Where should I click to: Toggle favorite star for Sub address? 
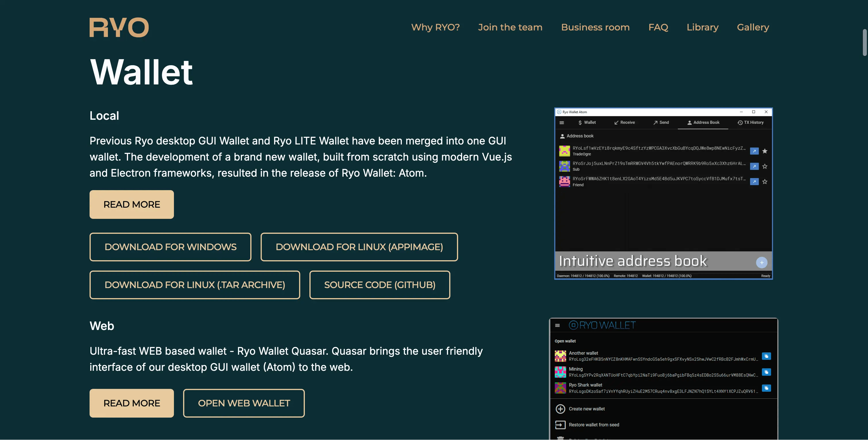(765, 166)
